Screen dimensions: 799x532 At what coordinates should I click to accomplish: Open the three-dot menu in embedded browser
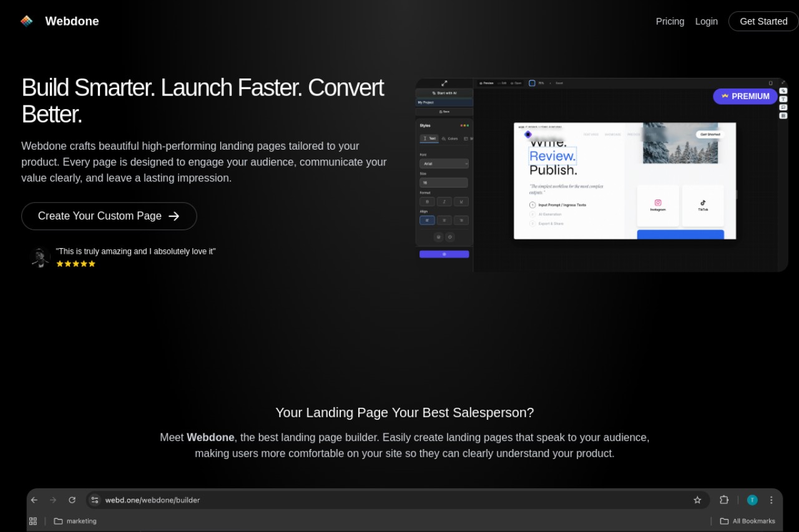tap(772, 500)
